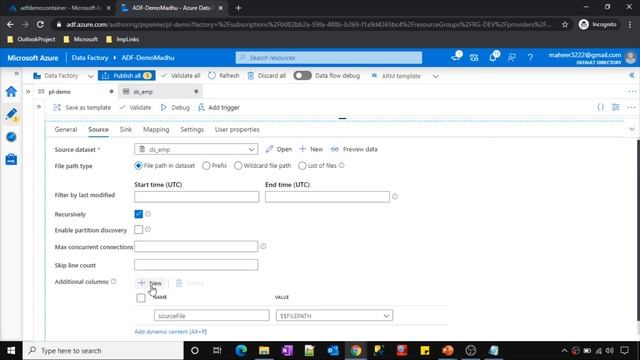Switch to the Sink tab
Viewport: 640px width, 360px height.
point(126,129)
